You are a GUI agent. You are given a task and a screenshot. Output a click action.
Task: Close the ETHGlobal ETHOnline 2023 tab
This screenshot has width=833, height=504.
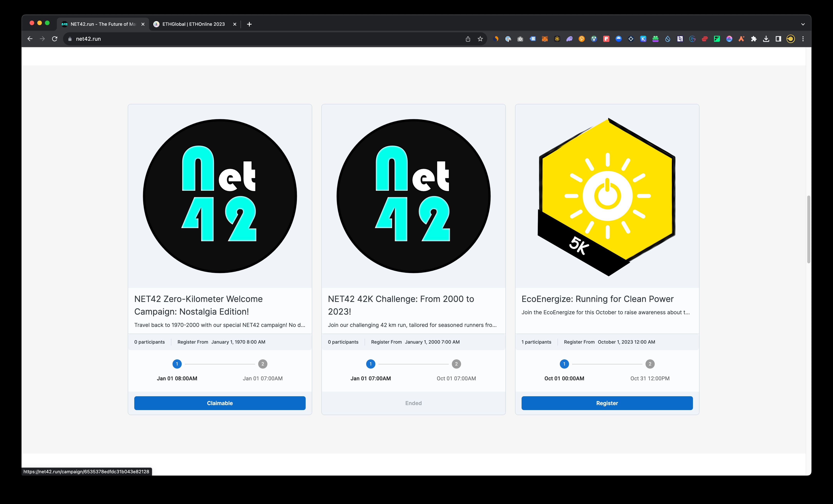pyautogui.click(x=235, y=24)
